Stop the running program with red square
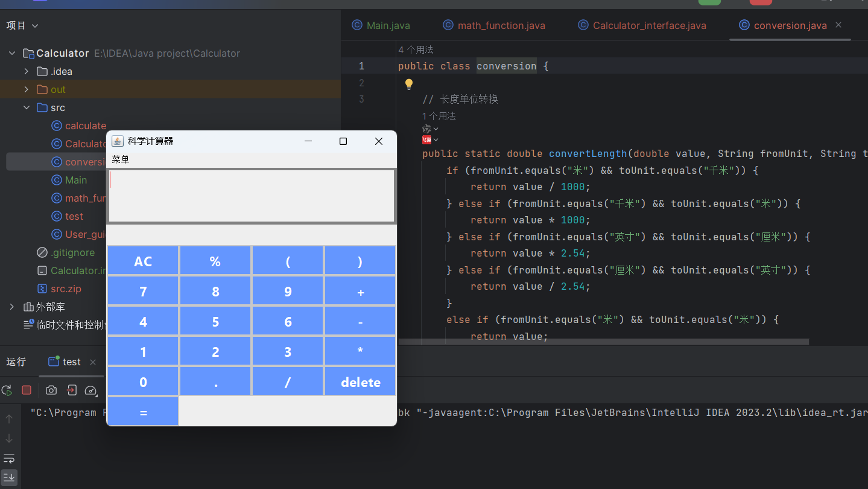The width and height of the screenshot is (868, 489). 27,391
